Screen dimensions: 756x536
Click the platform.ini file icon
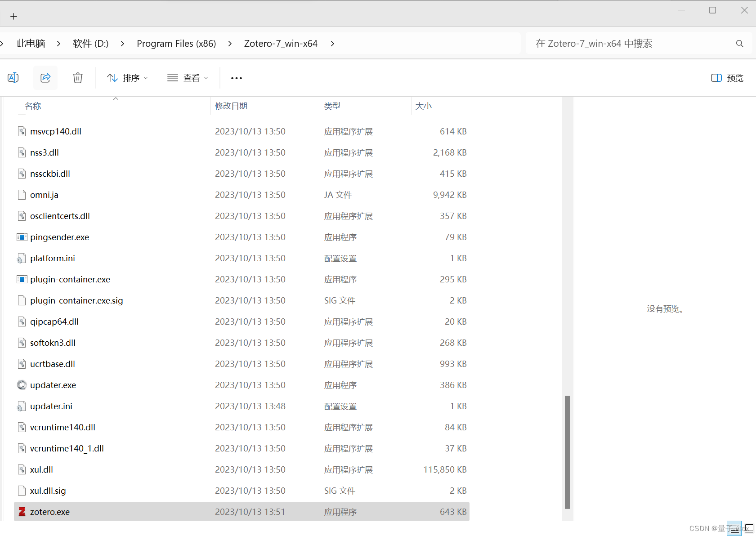(x=22, y=258)
